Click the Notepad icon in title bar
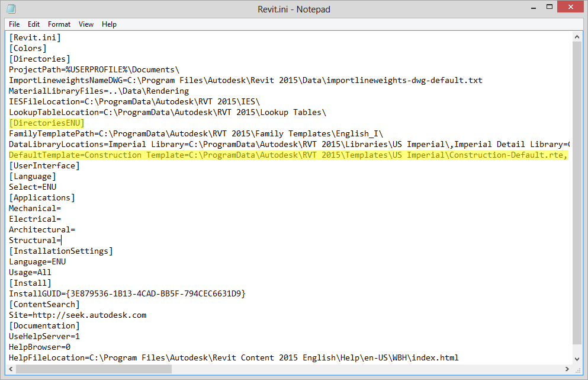 pos(11,9)
